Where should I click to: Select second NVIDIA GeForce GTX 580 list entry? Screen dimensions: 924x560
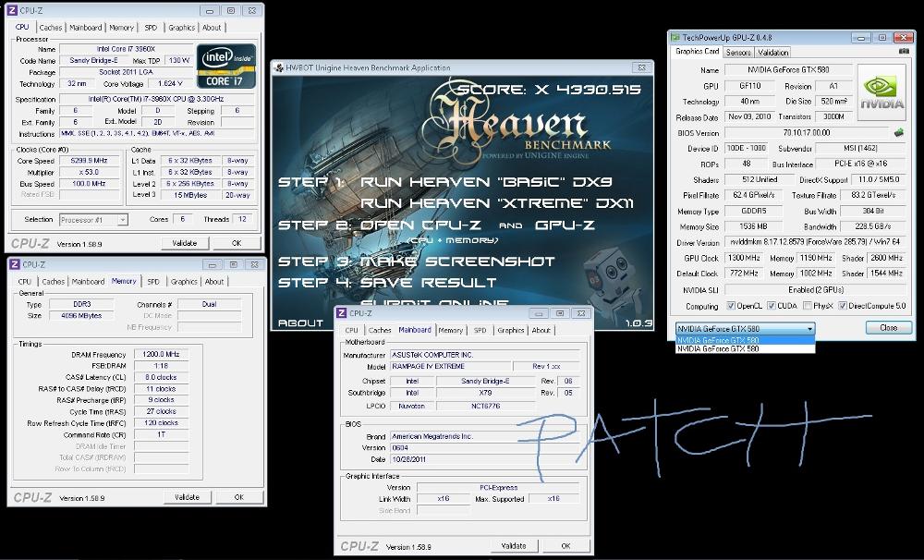tap(745, 348)
